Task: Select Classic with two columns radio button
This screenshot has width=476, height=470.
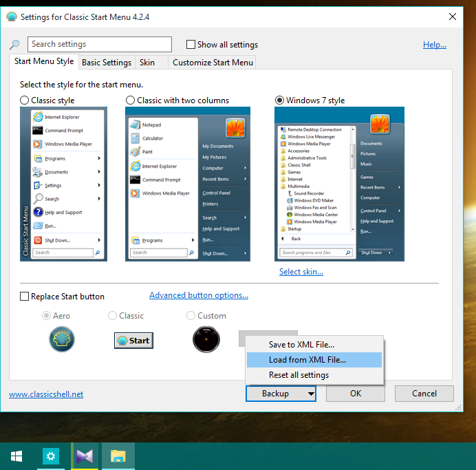Action: [130, 100]
